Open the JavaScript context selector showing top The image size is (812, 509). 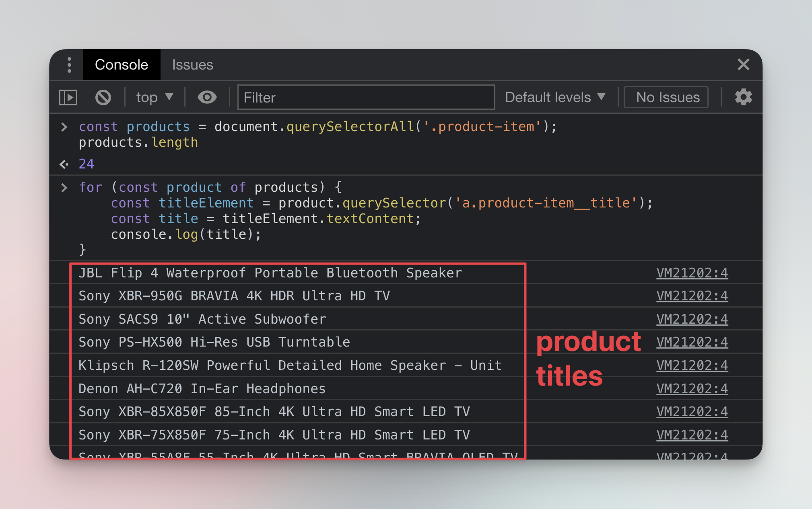click(154, 97)
